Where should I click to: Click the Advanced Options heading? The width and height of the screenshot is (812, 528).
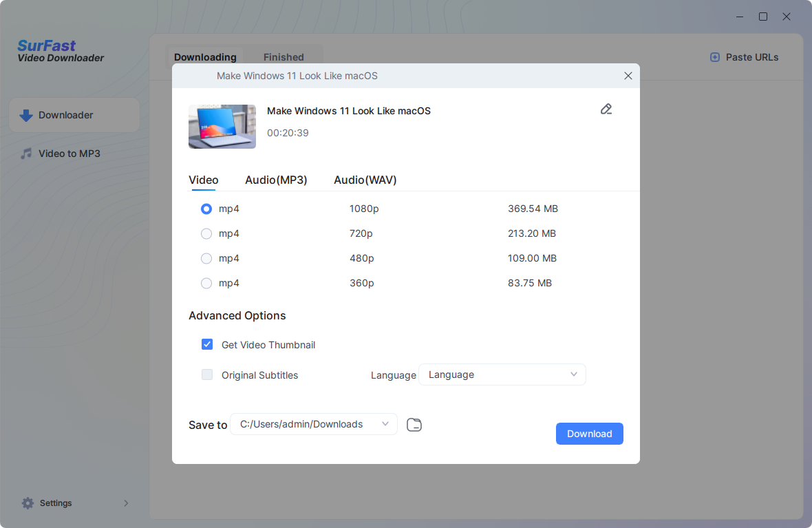point(237,315)
